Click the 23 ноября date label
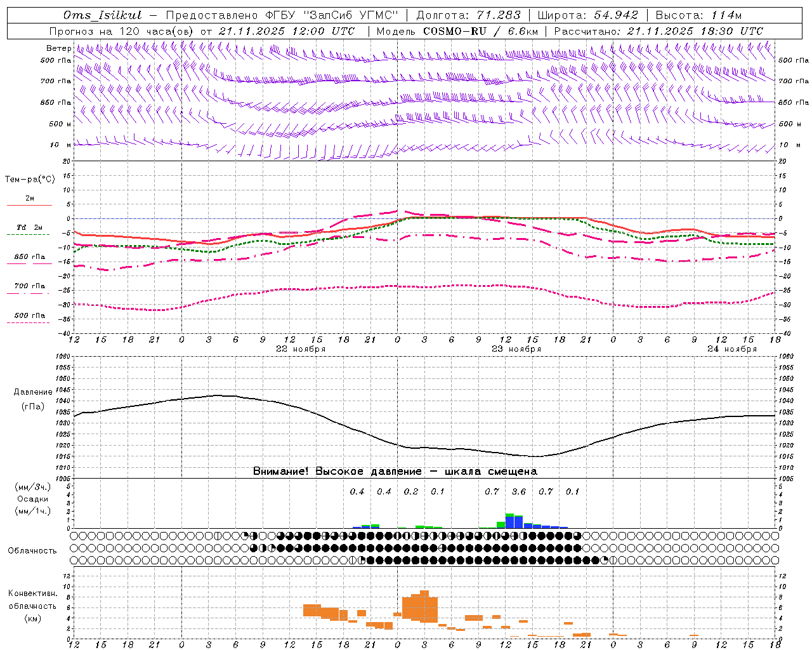Screen dimensions: 812x650 click(x=516, y=349)
